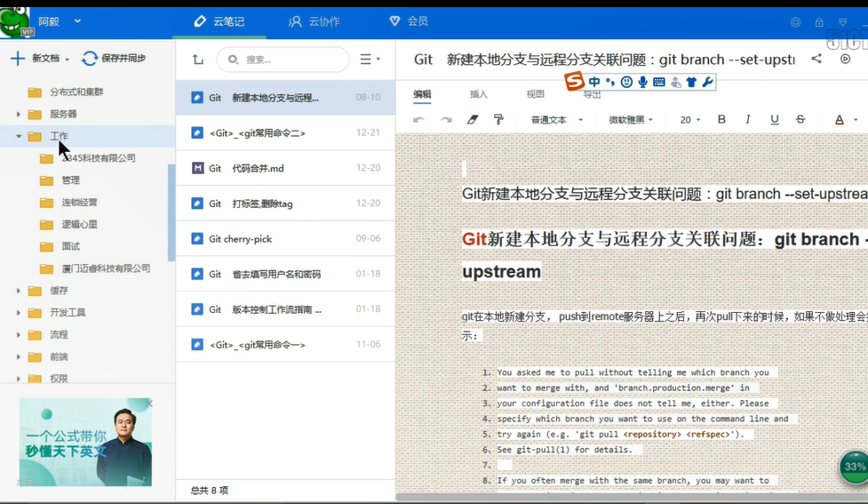This screenshot has width=868, height=504.
Task: Click the Sogou microphone voice input icon
Action: 642,82
